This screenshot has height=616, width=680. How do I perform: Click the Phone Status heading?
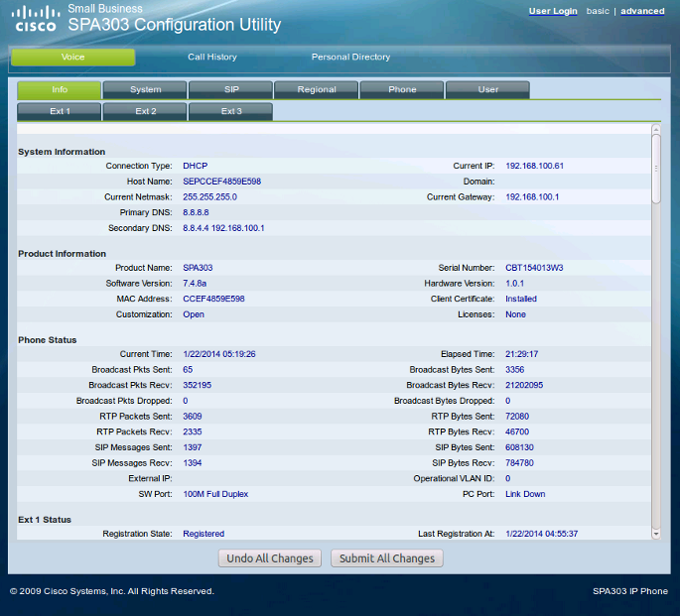click(48, 340)
